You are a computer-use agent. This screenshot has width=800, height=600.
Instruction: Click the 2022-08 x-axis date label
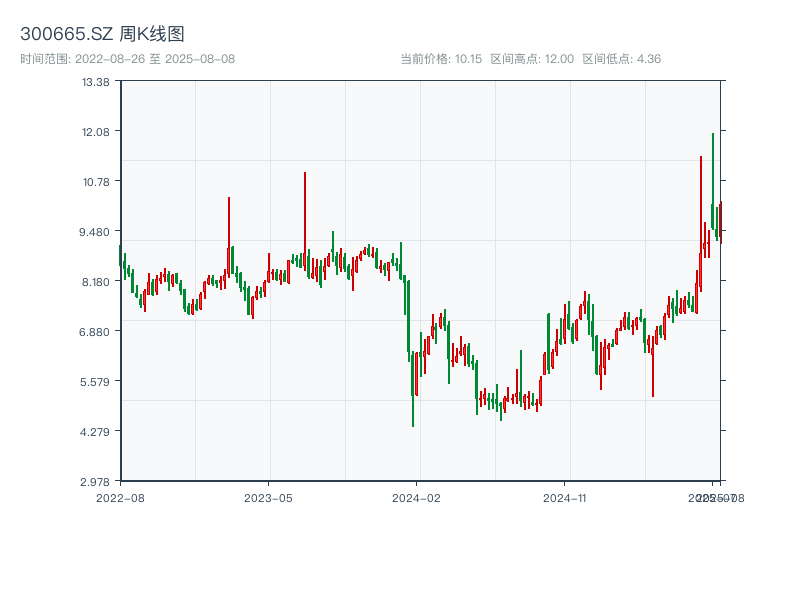tap(120, 497)
